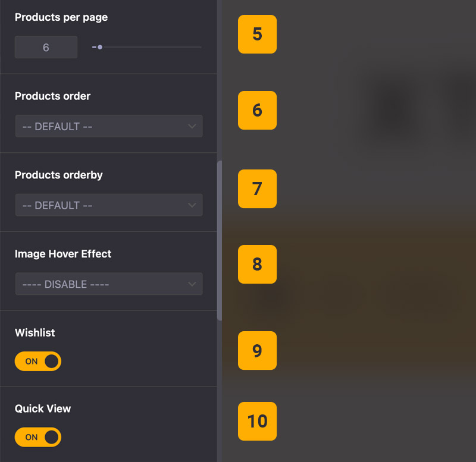Click the yellow number 7 badge
This screenshot has height=462, width=476.
tap(257, 188)
